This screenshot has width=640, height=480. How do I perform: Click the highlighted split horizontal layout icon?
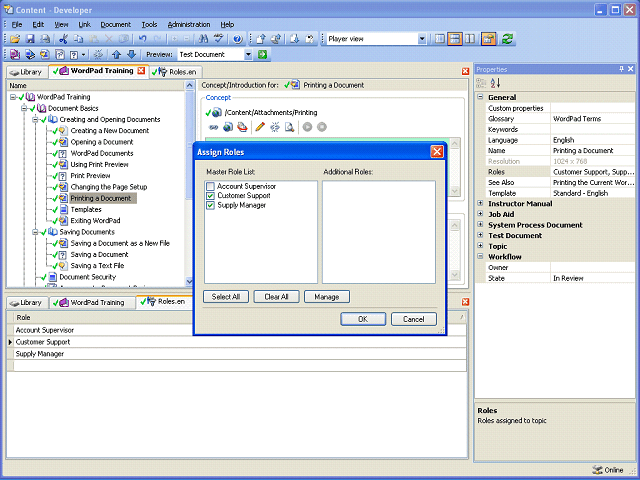(x=455, y=39)
